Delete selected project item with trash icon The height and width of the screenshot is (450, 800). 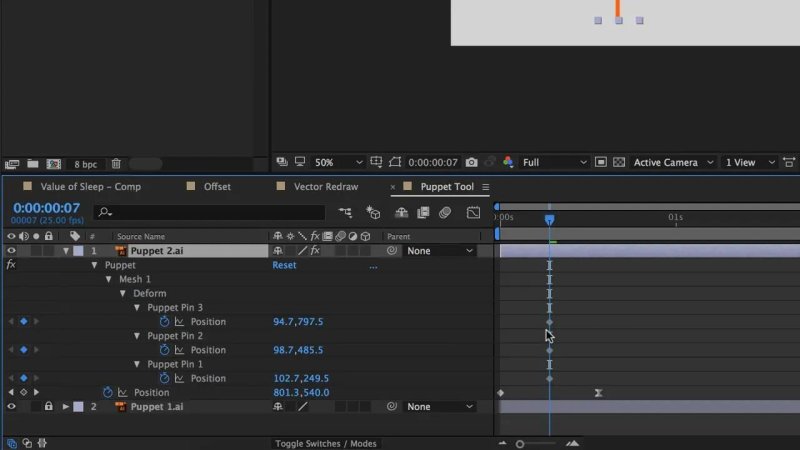tap(116, 164)
